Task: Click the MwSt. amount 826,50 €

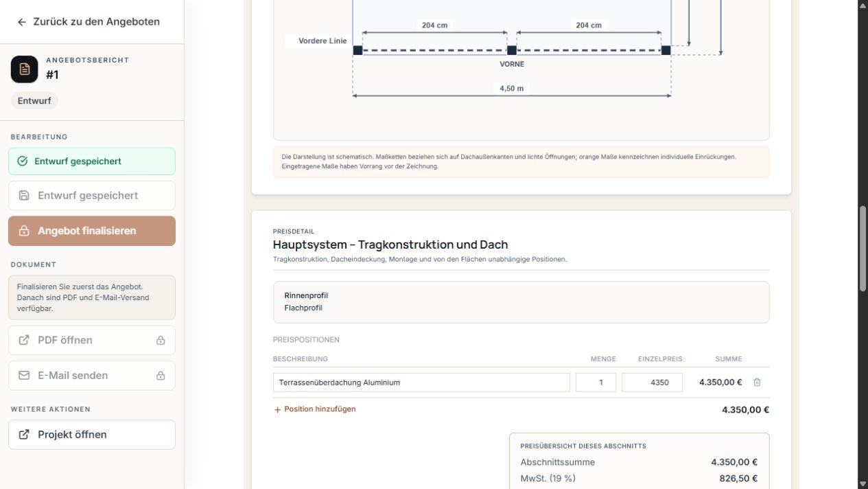Action: [x=738, y=479]
